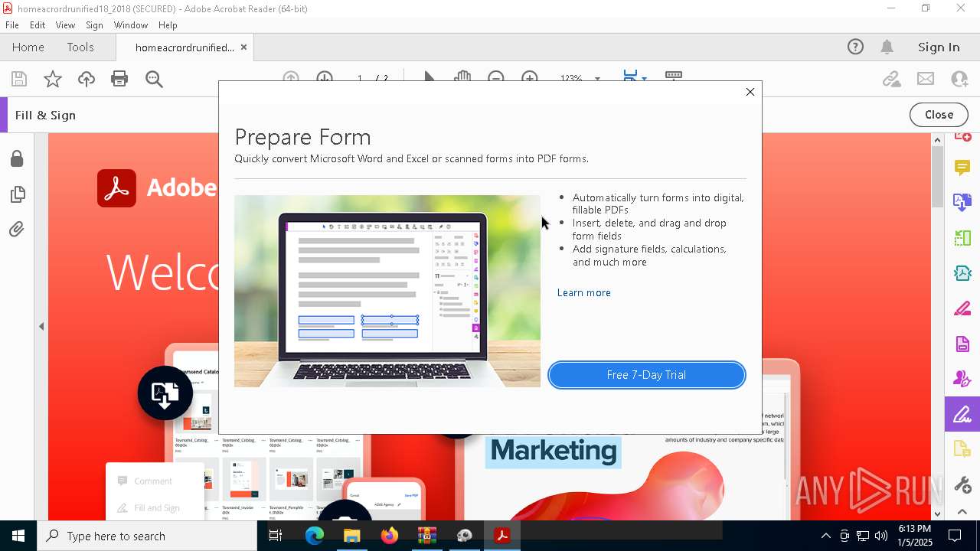Open the Edit menu
The height and width of the screenshot is (551, 980).
coord(38,25)
